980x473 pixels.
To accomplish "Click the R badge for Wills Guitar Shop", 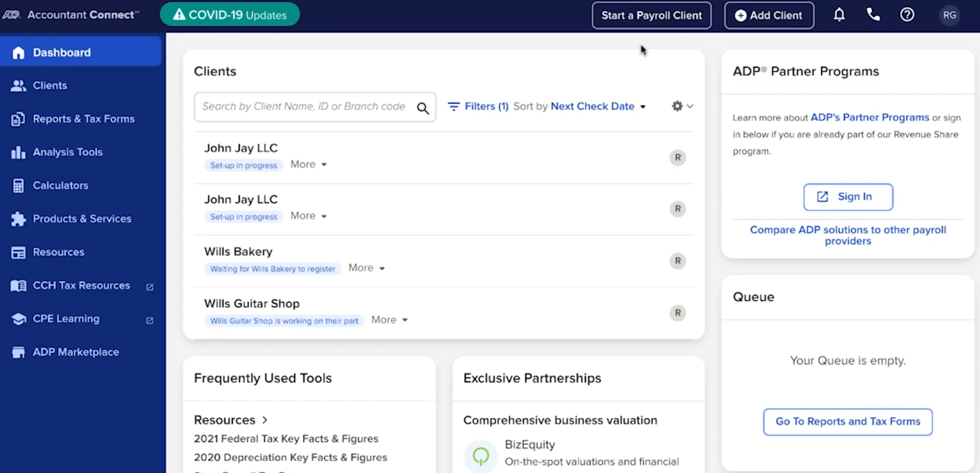I will (x=677, y=313).
